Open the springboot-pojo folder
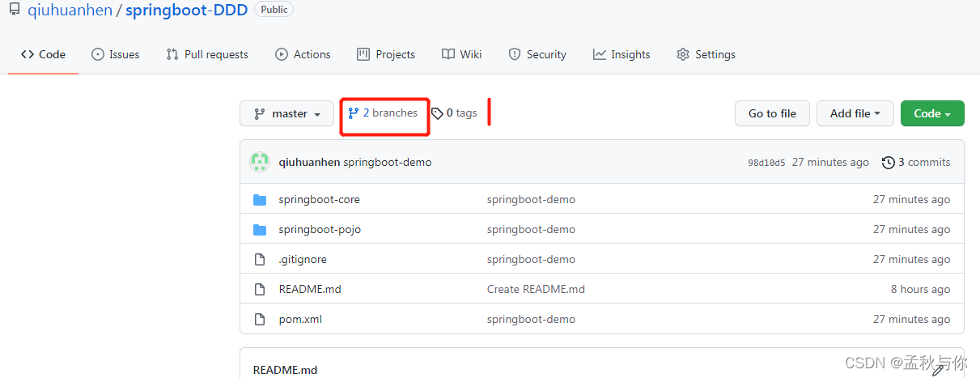980x378 pixels. (x=320, y=229)
